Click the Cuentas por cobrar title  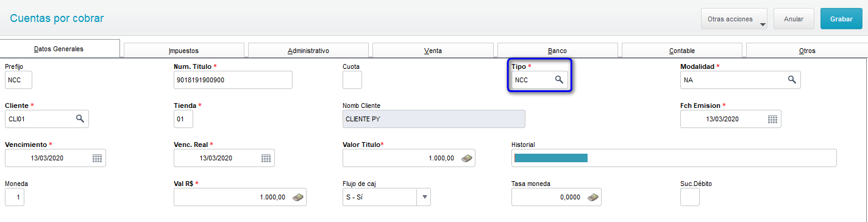[x=57, y=18]
